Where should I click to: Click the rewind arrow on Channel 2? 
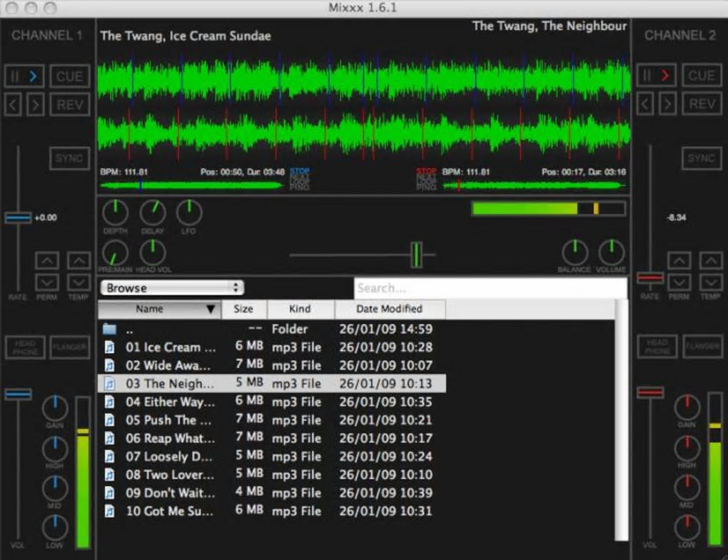(645, 104)
